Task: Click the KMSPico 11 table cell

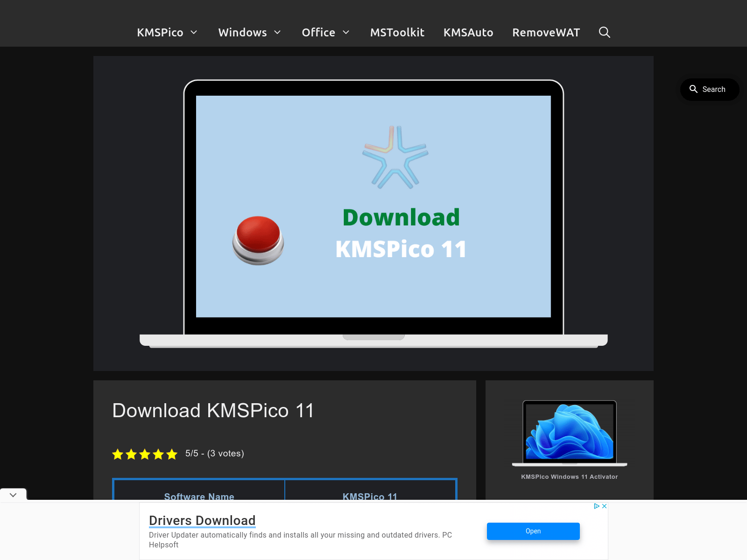Action: 370,490
